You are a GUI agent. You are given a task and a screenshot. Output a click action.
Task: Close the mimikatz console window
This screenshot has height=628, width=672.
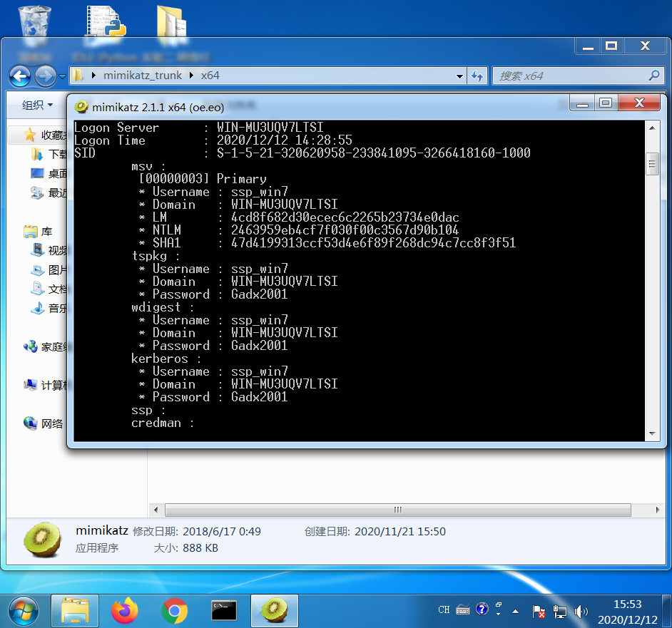(x=639, y=103)
